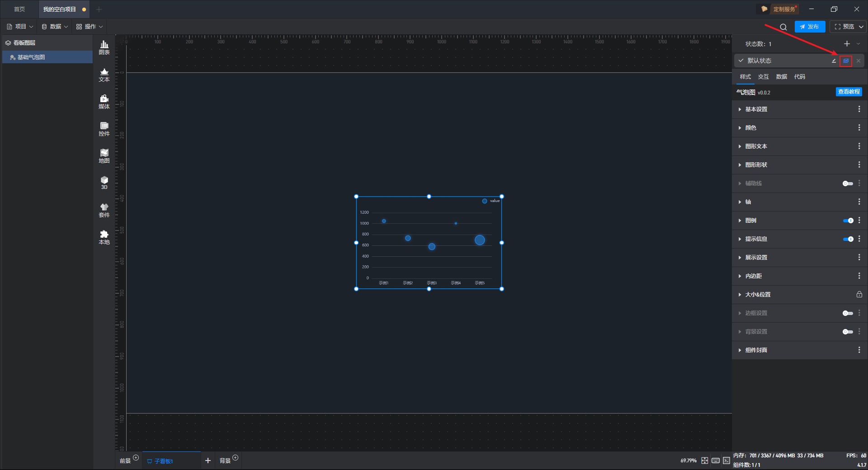
Task: Click the search magnifier icon
Action: point(783,27)
